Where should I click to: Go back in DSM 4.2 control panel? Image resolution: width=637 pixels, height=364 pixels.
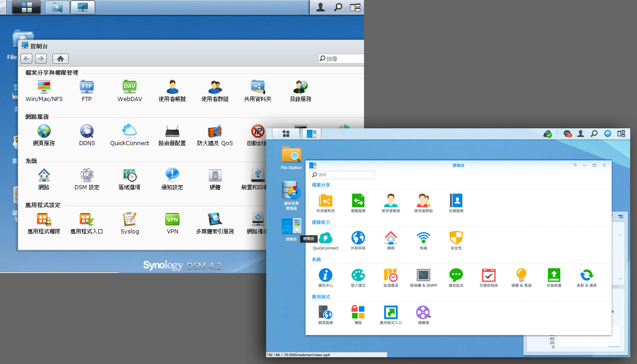pos(26,59)
